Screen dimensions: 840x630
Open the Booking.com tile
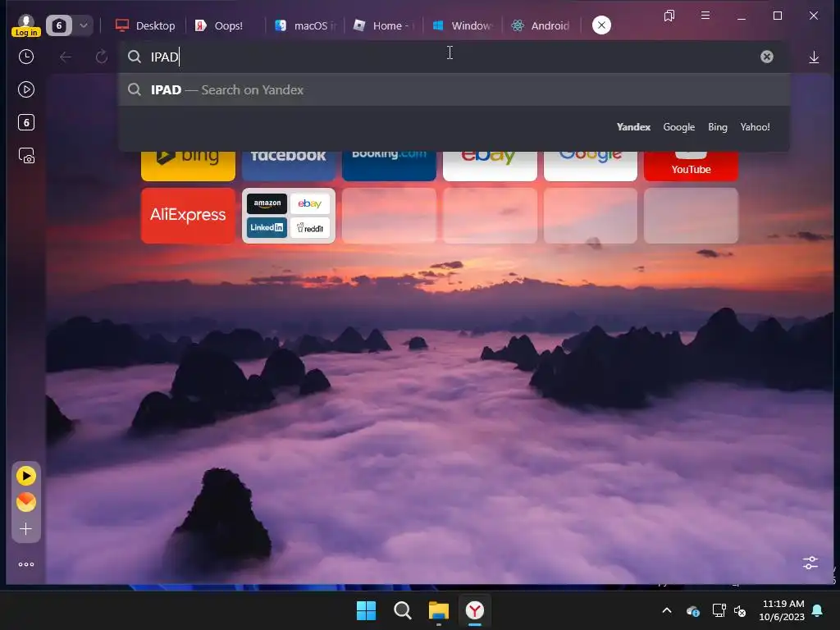click(x=389, y=166)
